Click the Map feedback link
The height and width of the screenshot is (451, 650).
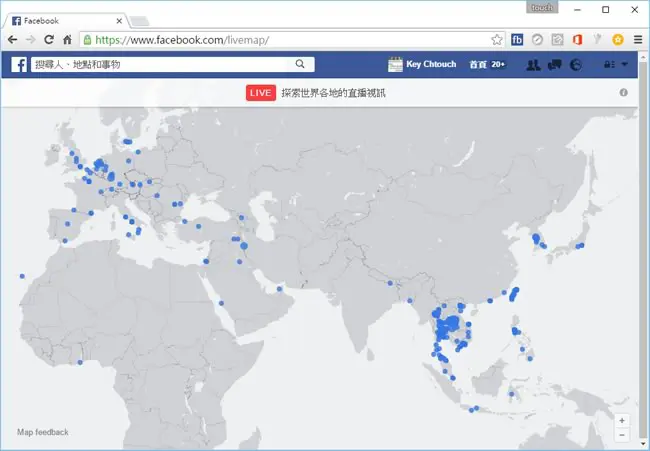[x=43, y=432]
